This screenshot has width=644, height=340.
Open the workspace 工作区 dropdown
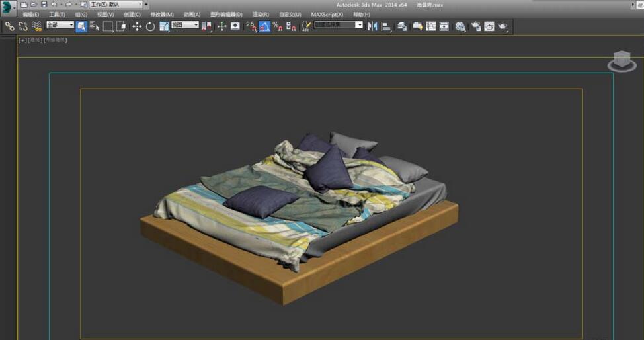pyautogui.click(x=116, y=5)
